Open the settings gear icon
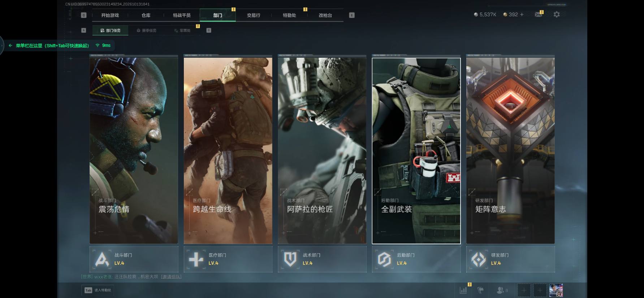The width and height of the screenshot is (644, 298). [x=557, y=14]
